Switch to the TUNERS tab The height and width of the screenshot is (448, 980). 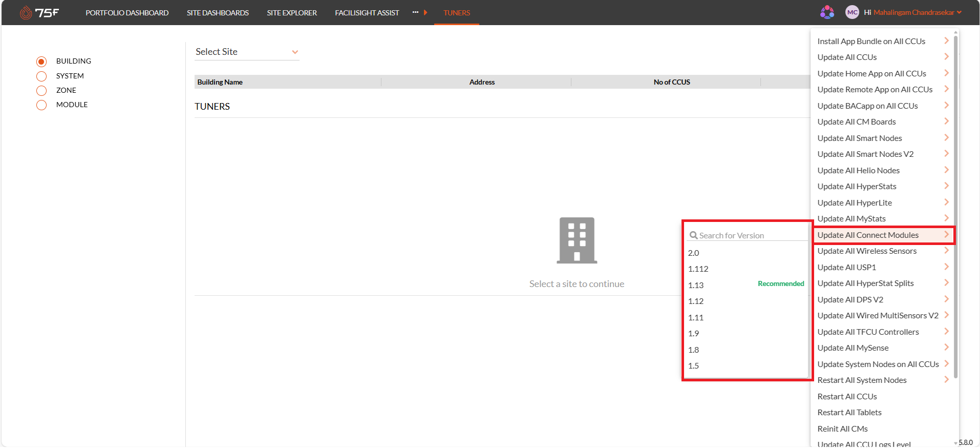pos(457,13)
